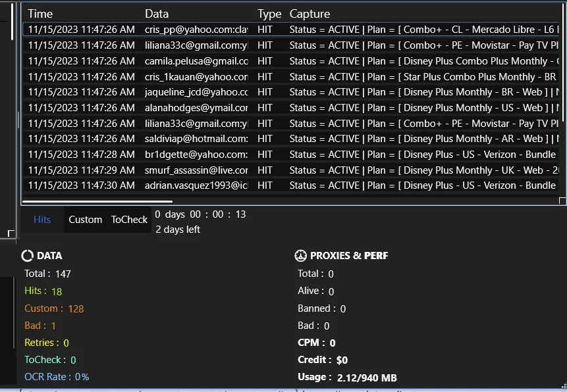Select the row timestamped 11:47:30 AM
Screen dimensions: 567x392
coord(291,185)
